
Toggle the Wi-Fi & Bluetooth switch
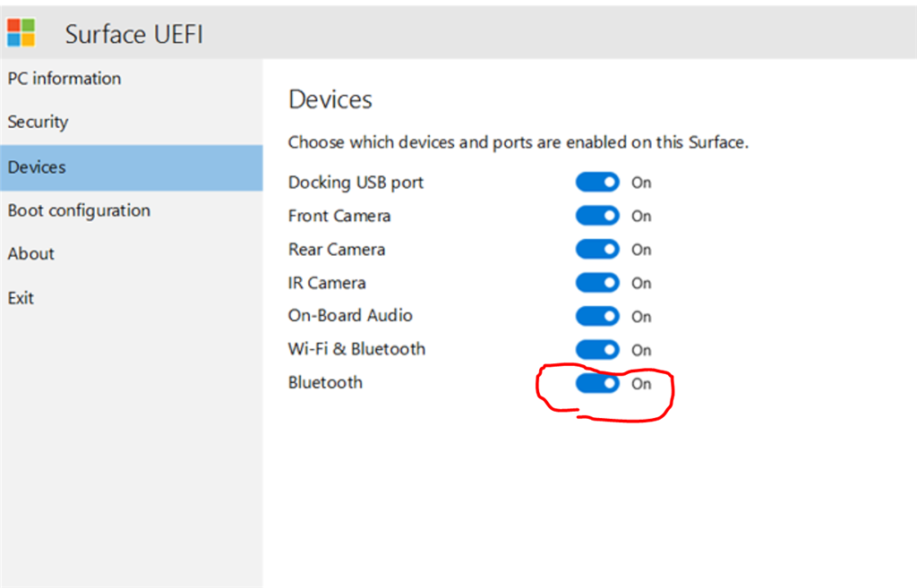[597, 350]
